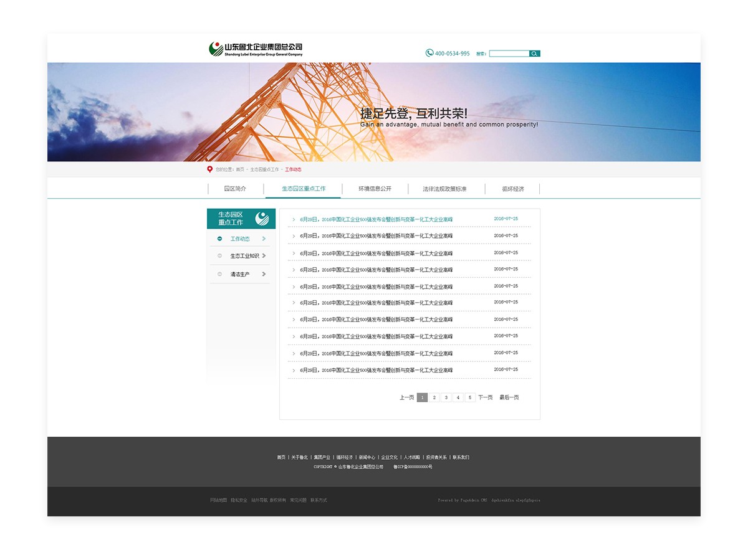The height and width of the screenshot is (560, 748).
Task: Open the 循环经济 navigation tab
Action: click(x=513, y=189)
